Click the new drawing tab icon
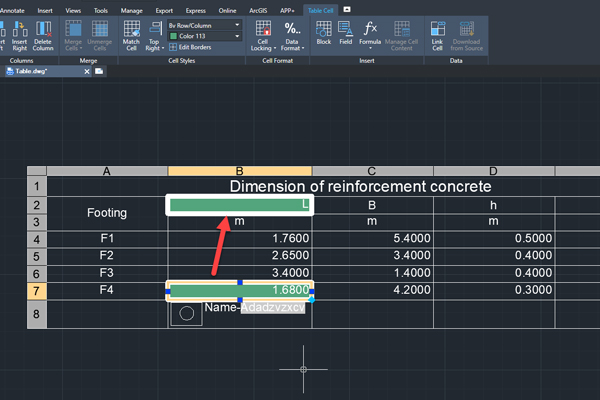Screen dimensions: 600x400 (x=99, y=71)
